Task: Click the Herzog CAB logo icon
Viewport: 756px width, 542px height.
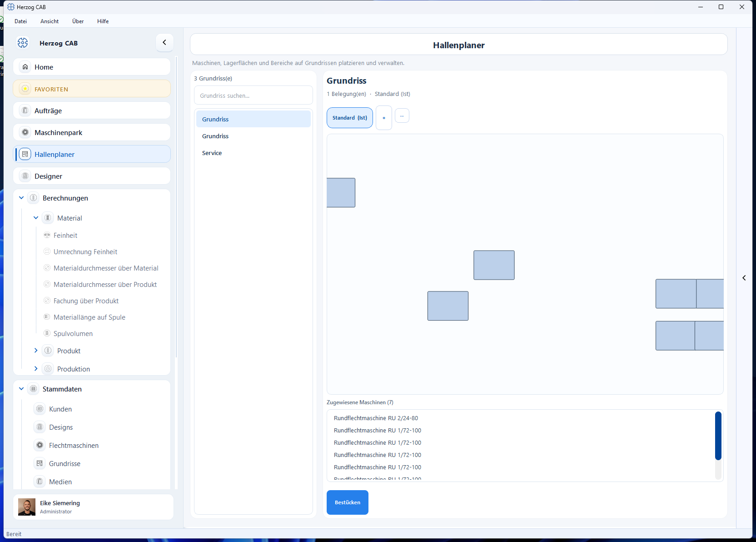Action: [x=23, y=43]
